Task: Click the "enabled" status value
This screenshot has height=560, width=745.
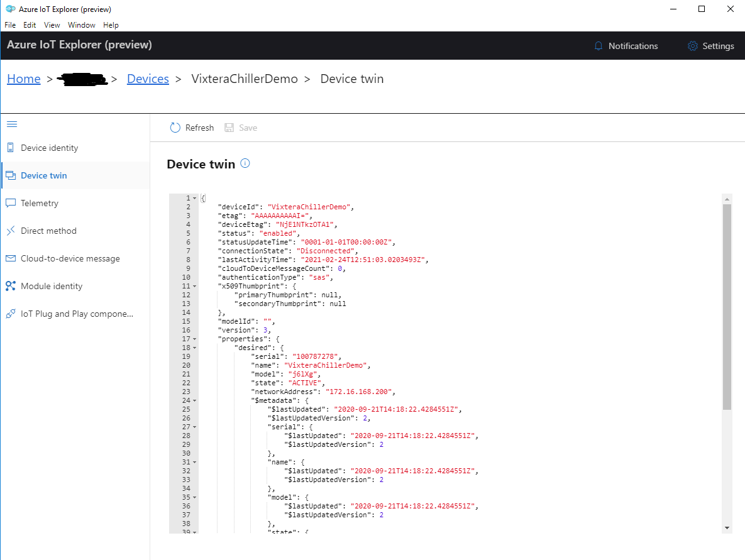Action: pos(278,233)
